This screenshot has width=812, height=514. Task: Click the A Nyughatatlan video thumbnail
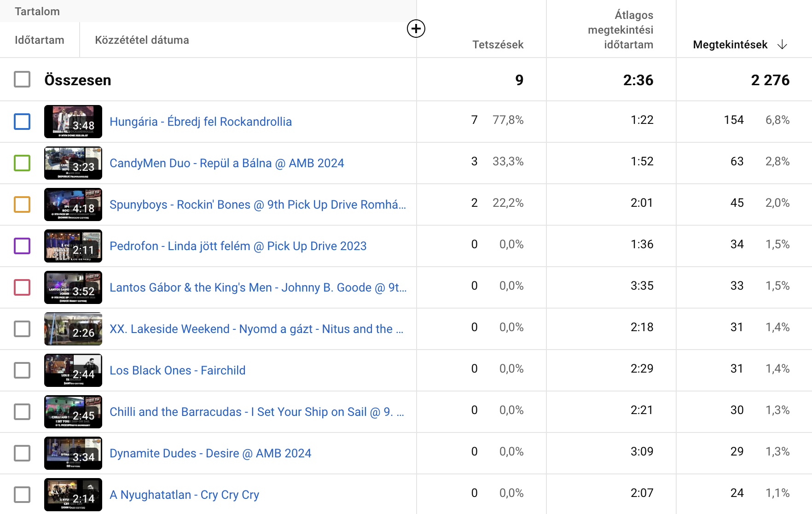pos(73,495)
